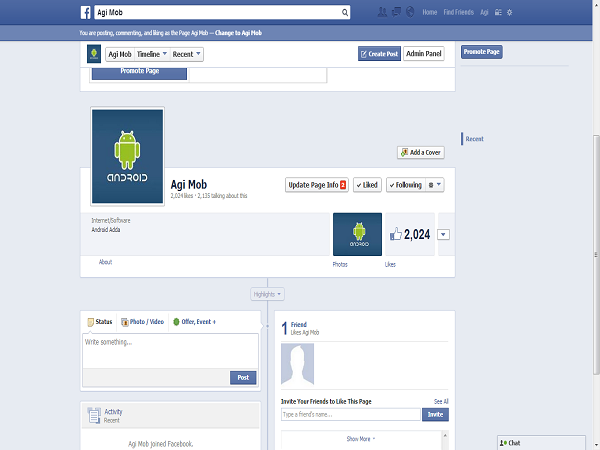Click Recent link in right timeline nav

[x=474, y=139]
